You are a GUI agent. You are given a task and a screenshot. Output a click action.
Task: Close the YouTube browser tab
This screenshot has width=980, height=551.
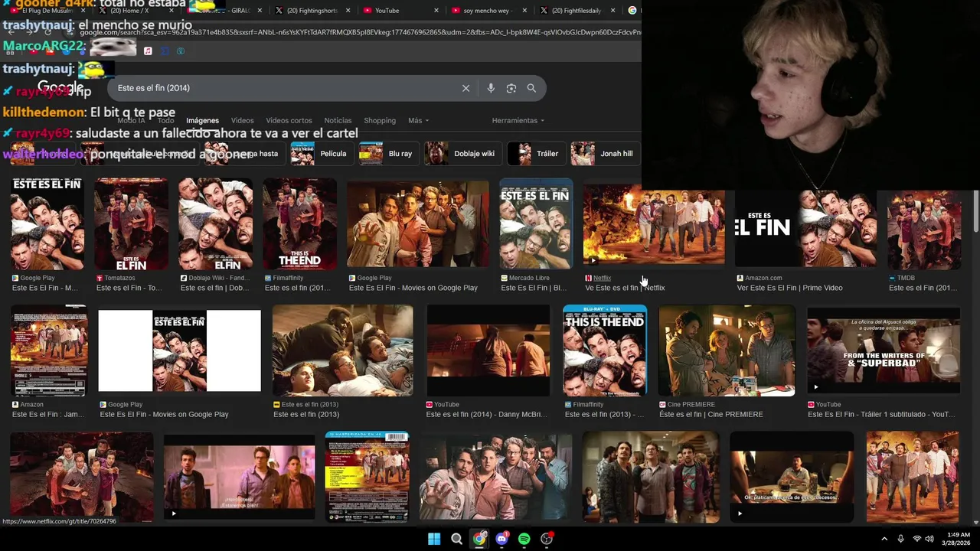coord(436,11)
